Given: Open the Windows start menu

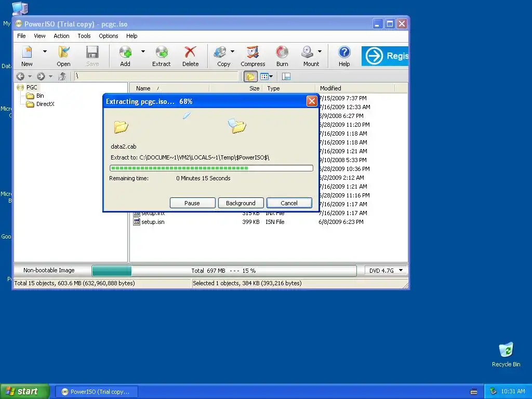Looking at the screenshot, I should coord(25,392).
